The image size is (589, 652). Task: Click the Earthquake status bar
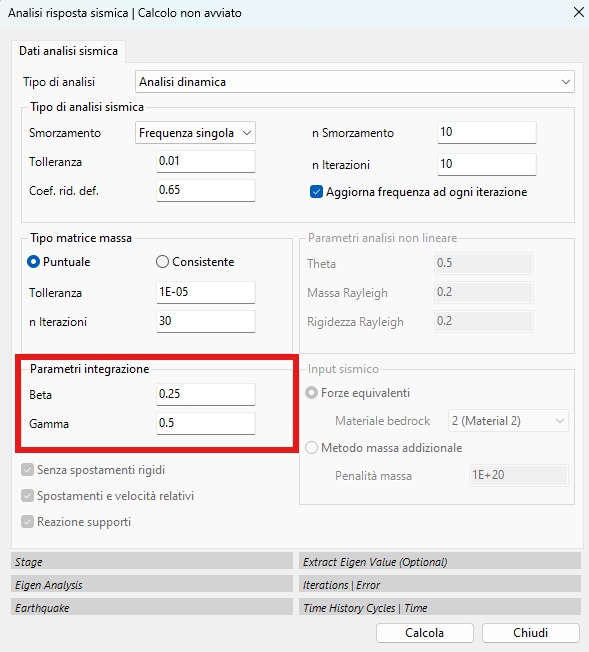click(152, 608)
